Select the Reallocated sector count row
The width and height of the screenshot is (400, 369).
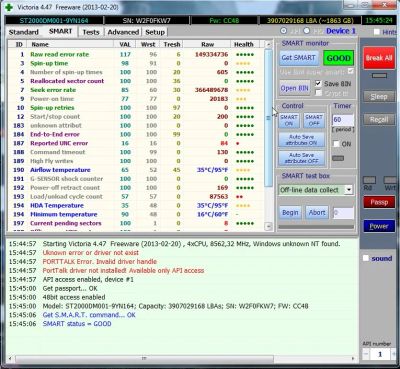(136, 81)
